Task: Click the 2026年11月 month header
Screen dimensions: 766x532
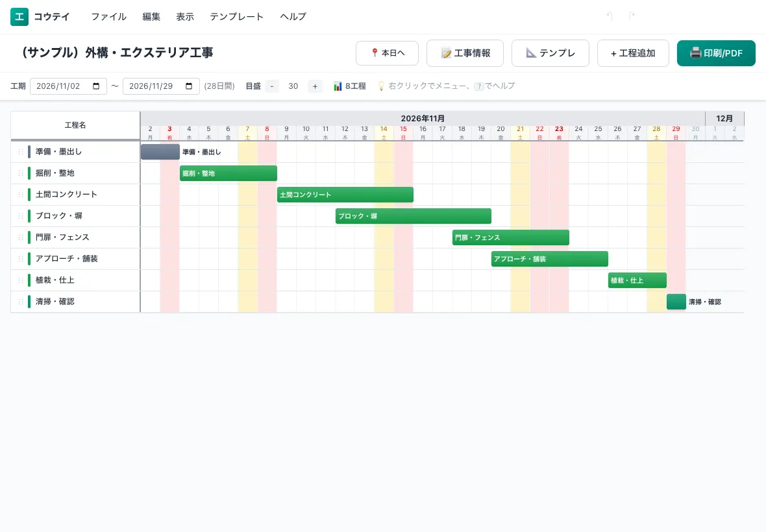Action: click(x=423, y=118)
